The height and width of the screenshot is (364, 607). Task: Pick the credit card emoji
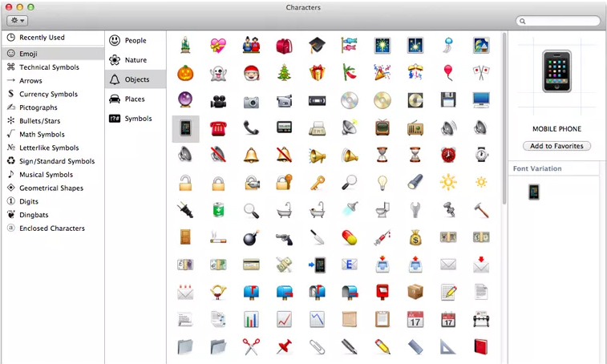(x=251, y=265)
